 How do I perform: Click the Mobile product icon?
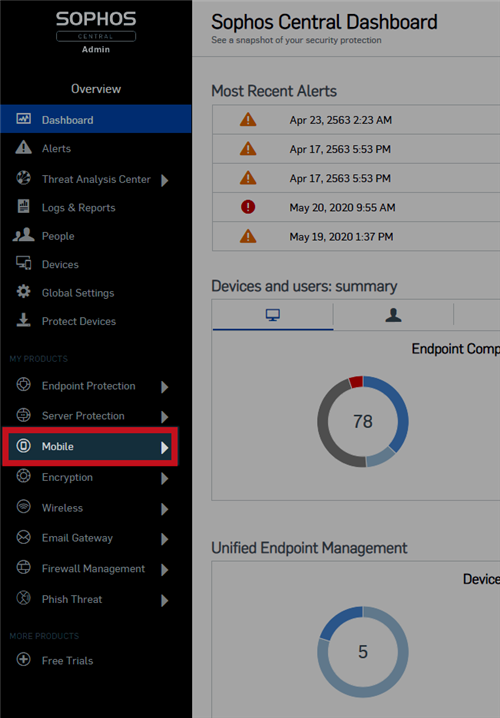click(x=23, y=446)
